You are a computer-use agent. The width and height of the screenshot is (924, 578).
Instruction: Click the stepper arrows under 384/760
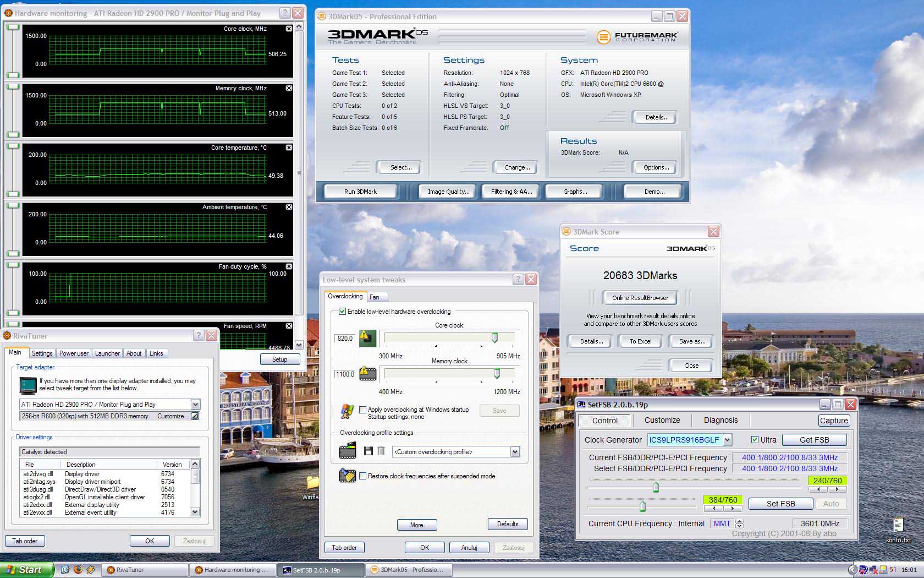click(723, 509)
